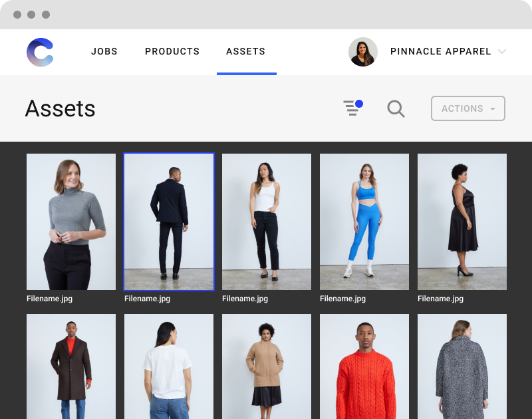Screen dimensions: 532x419
Task: Select the black satin dress thumbnail
Action: coord(462,221)
